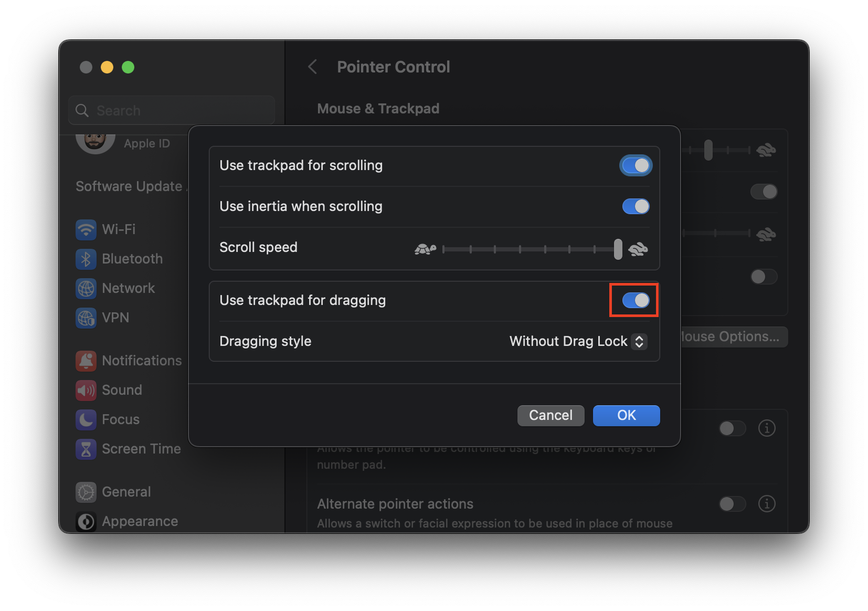Image resolution: width=868 pixels, height=611 pixels.
Task: Turn off Use inertia when scrolling
Action: point(636,206)
